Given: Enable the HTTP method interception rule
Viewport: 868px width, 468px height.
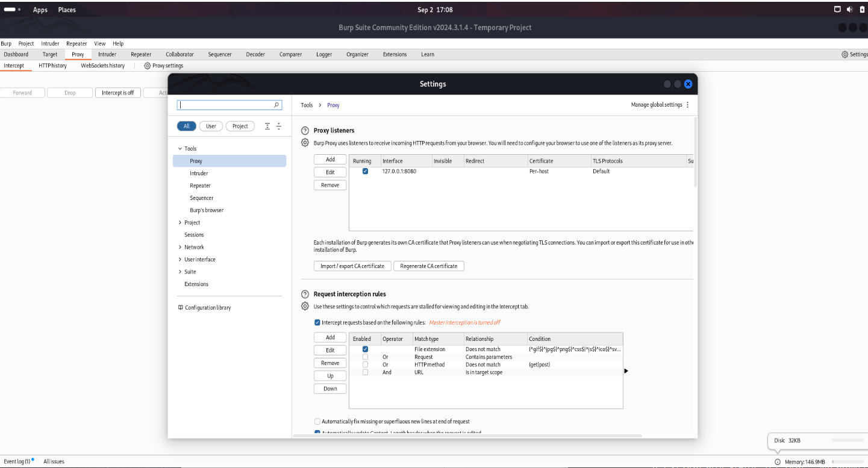Looking at the screenshot, I should 365,365.
